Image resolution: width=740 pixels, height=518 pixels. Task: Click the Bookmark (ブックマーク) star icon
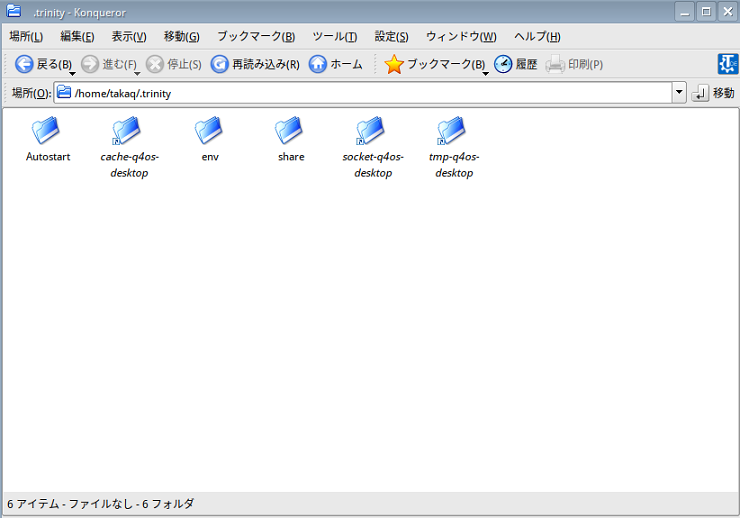point(394,64)
